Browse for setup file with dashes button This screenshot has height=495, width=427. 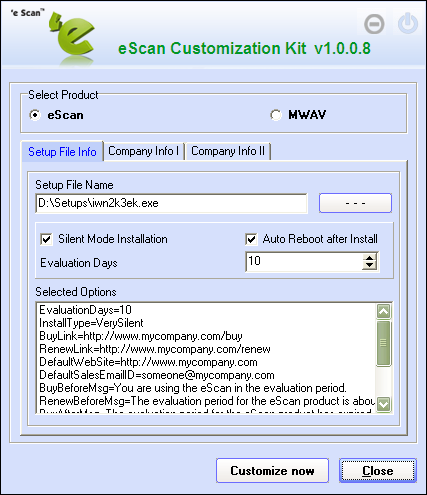pos(355,203)
